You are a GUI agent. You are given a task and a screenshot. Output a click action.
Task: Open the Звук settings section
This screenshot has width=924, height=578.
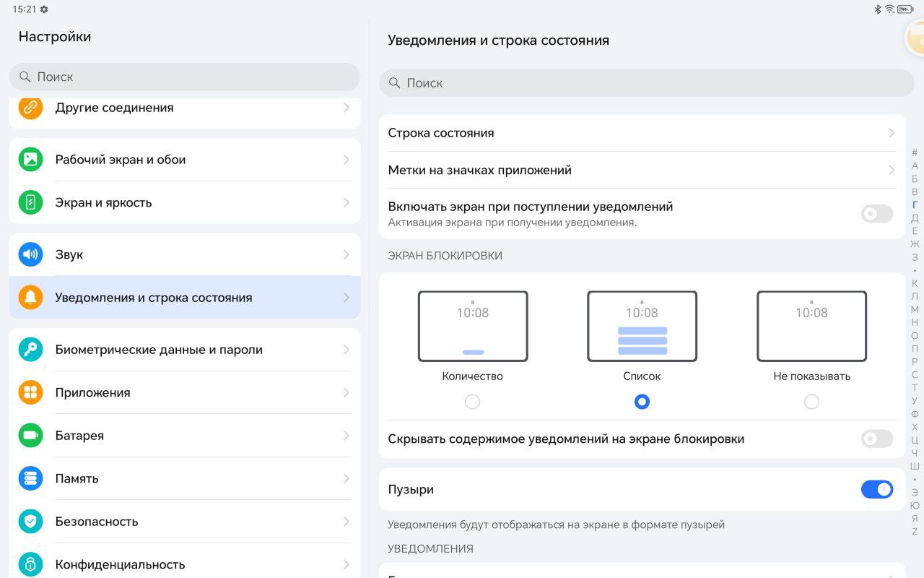pyautogui.click(x=185, y=254)
